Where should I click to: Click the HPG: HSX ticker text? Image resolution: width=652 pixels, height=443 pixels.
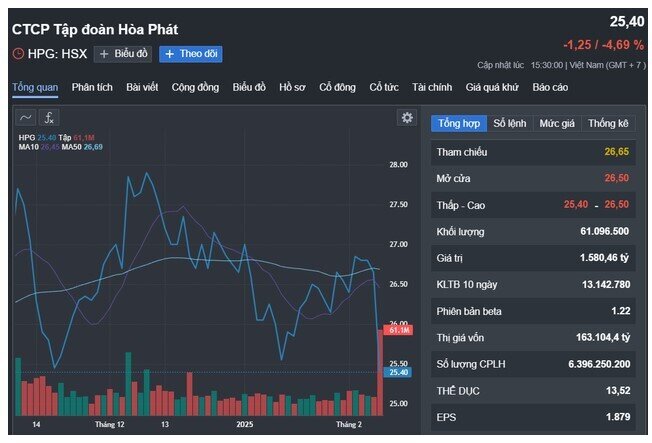tap(57, 54)
